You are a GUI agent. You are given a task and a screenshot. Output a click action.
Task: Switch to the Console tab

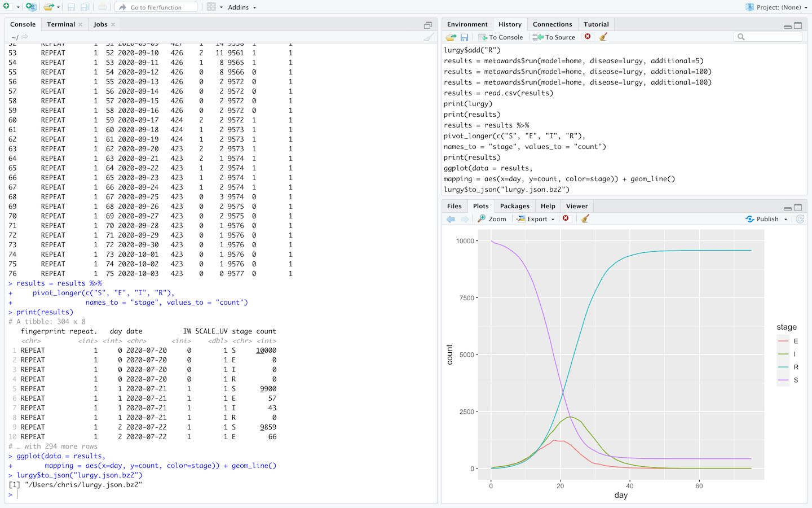[23, 24]
